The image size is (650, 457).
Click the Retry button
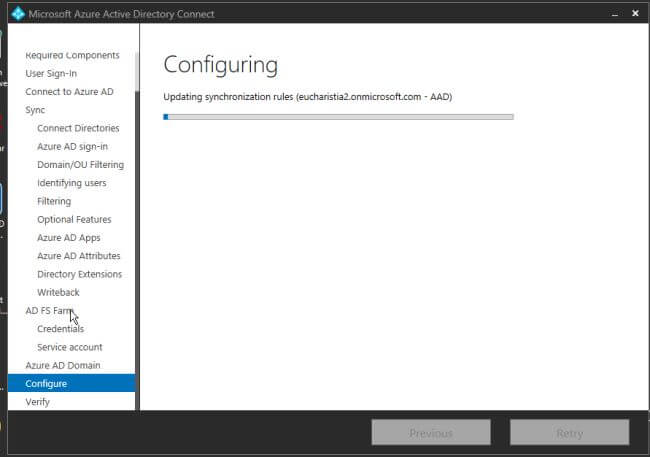click(x=570, y=433)
